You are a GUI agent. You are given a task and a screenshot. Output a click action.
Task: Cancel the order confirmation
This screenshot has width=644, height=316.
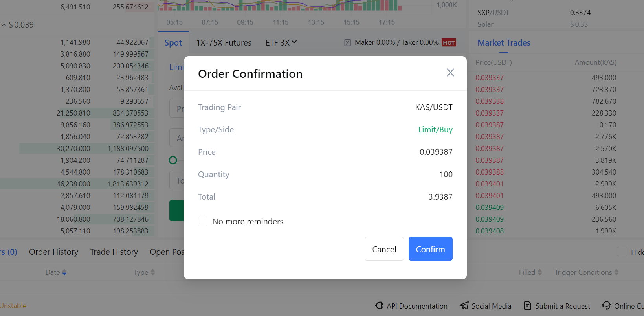point(384,249)
